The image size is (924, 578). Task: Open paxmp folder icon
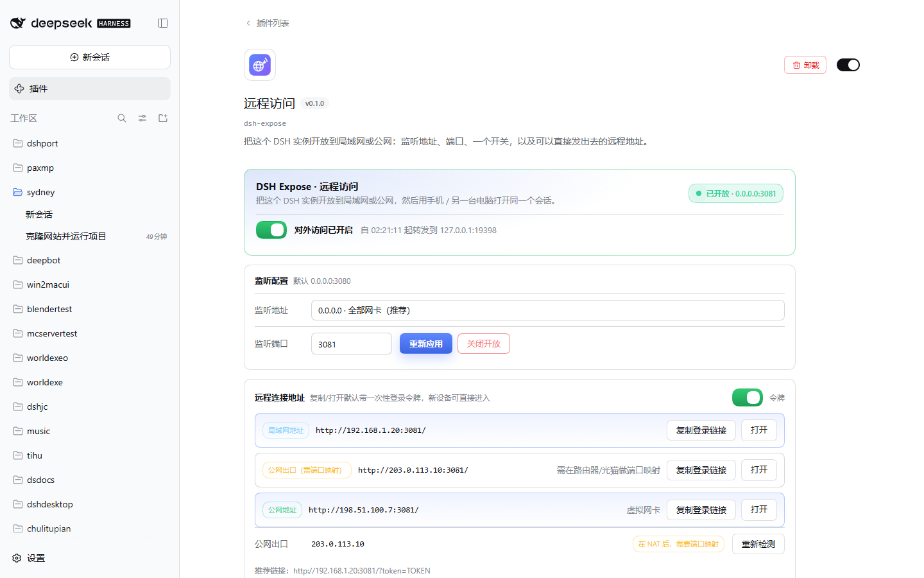pos(18,168)
